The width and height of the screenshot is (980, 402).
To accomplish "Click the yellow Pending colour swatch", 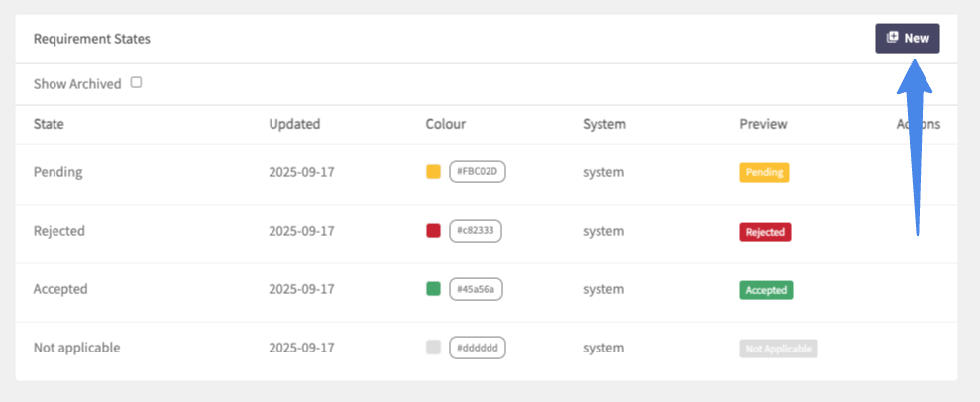I will [x=433, y=172].
